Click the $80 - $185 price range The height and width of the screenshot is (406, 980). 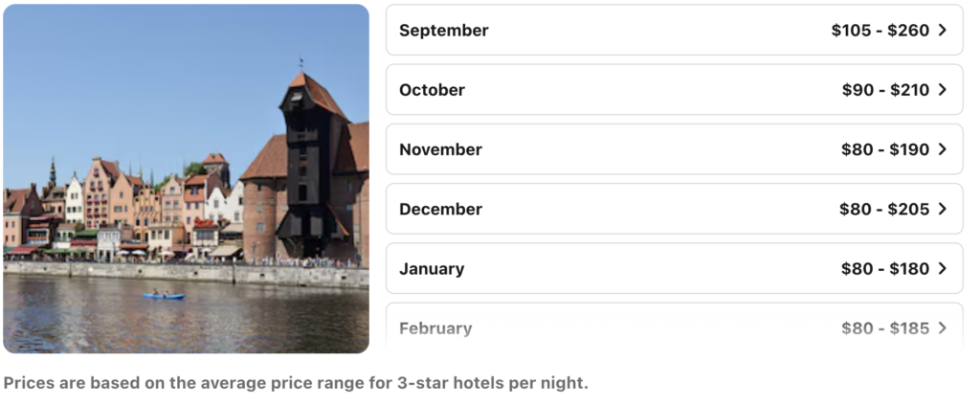(885, 328)
